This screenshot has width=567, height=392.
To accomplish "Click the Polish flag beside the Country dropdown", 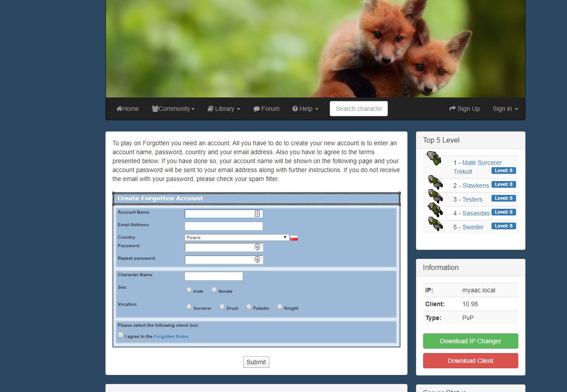I will click(x=294, y=237).
